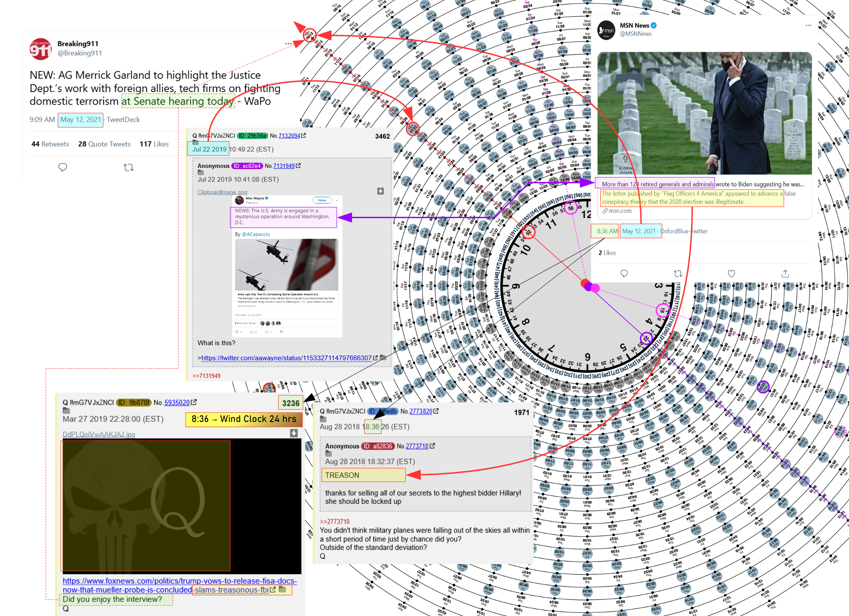Viewport: 849px width, 616px height.
Task: Click the 'Did you enjoy the interview?' text
Action: point(112,599)
